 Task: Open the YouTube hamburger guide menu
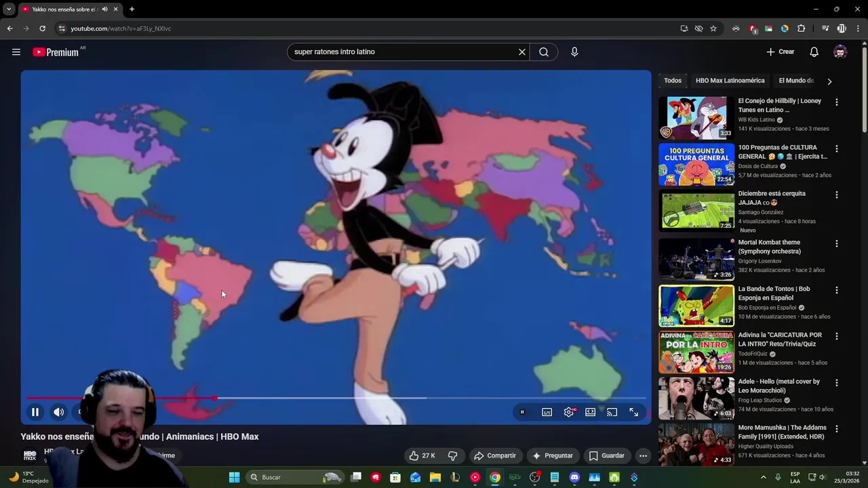tap(16, 52)
